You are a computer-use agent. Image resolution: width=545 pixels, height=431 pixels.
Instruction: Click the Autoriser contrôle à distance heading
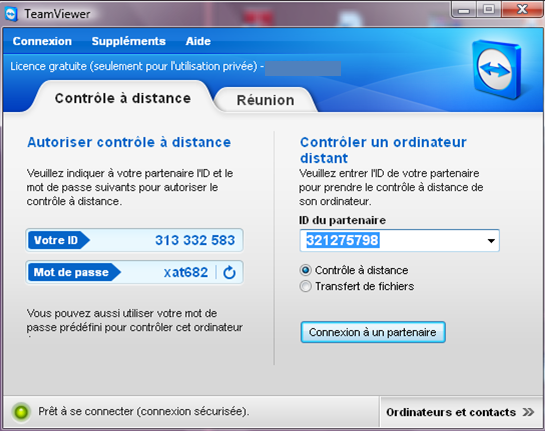(x=129, y=142)
